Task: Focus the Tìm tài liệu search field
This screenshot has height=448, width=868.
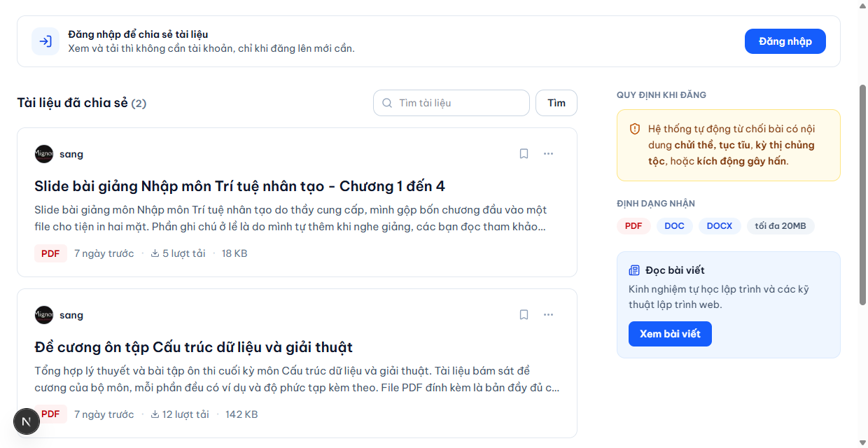Action: [451, 103]
